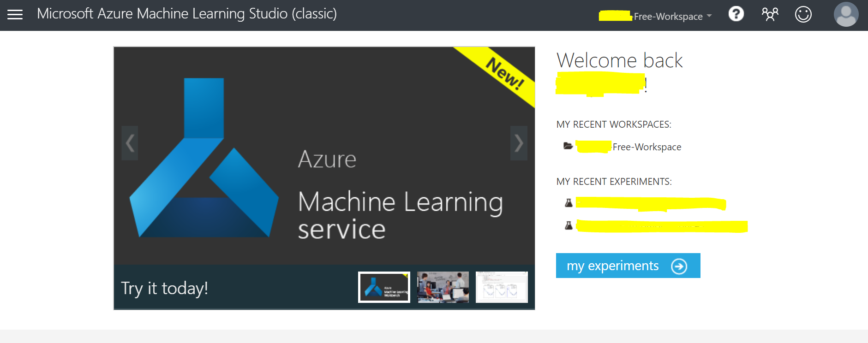Click the smiley feedback icon
The width and height of the screenshot is (868, 343).
[x=803, y=14]
